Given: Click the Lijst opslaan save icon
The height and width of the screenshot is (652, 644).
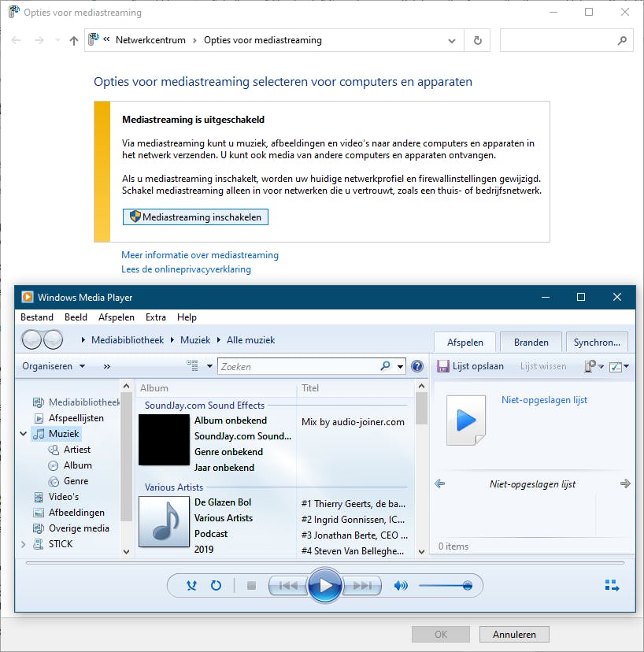Looking at the screenshot, I should click(x=443, y=366).
